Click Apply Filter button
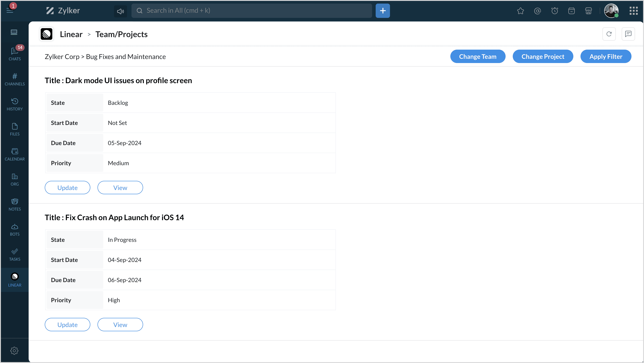This screenshot has height=363, width=644. pyautogui.click(x=606, y=57)
